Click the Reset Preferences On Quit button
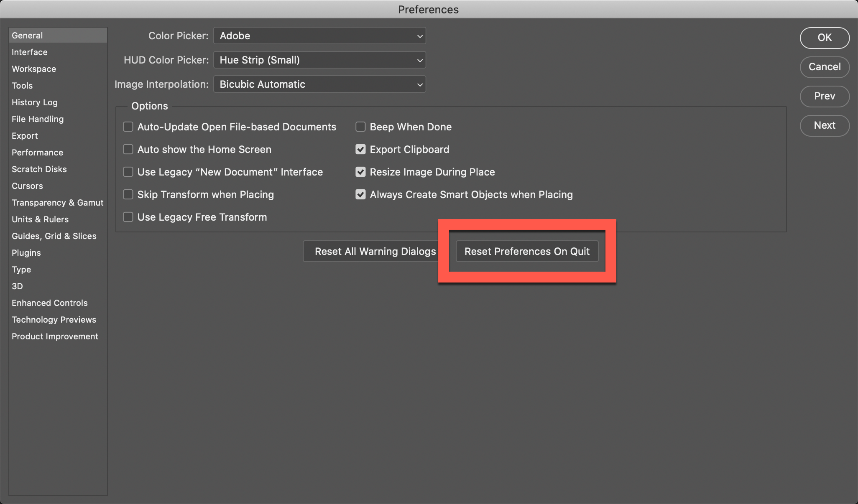 point(527,251)
